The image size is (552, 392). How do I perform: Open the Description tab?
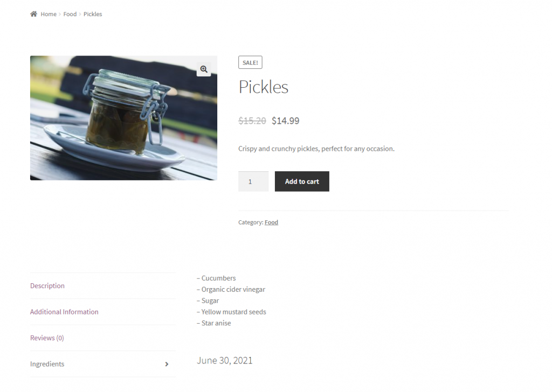point(47,286)
